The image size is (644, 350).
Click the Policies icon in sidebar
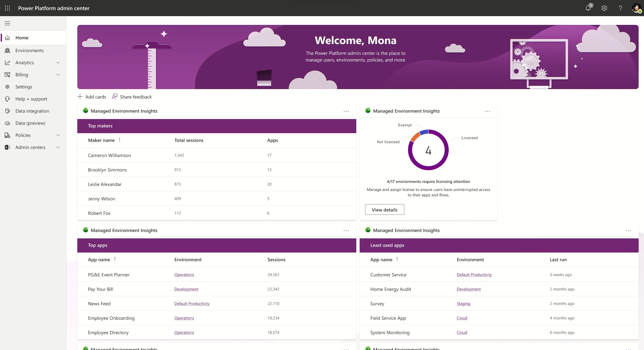(7, 135)
